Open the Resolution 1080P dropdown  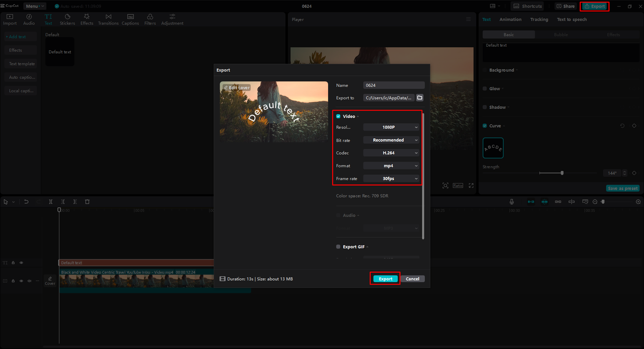tap(391, 127)
